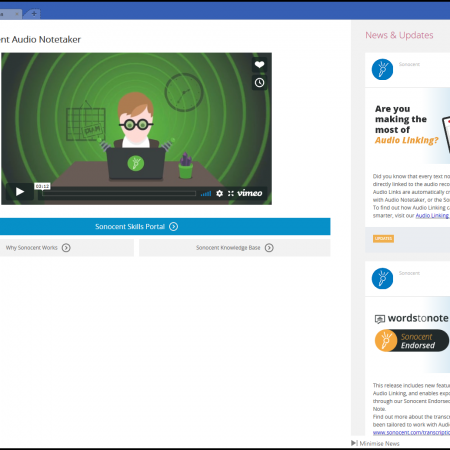Click the Audio Notetaker page title
This screenshot has height=450, width=450.
click(x=40, y=40)
